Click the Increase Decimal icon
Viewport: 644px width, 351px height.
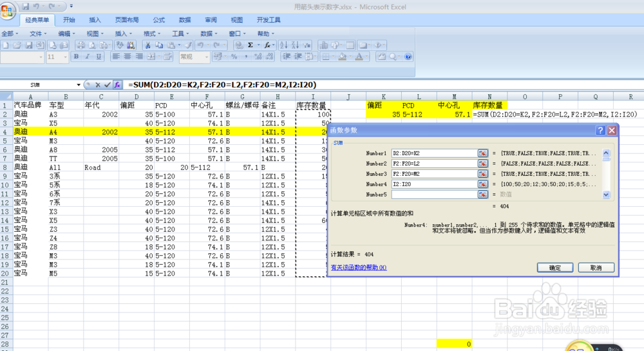coord(258,57)
